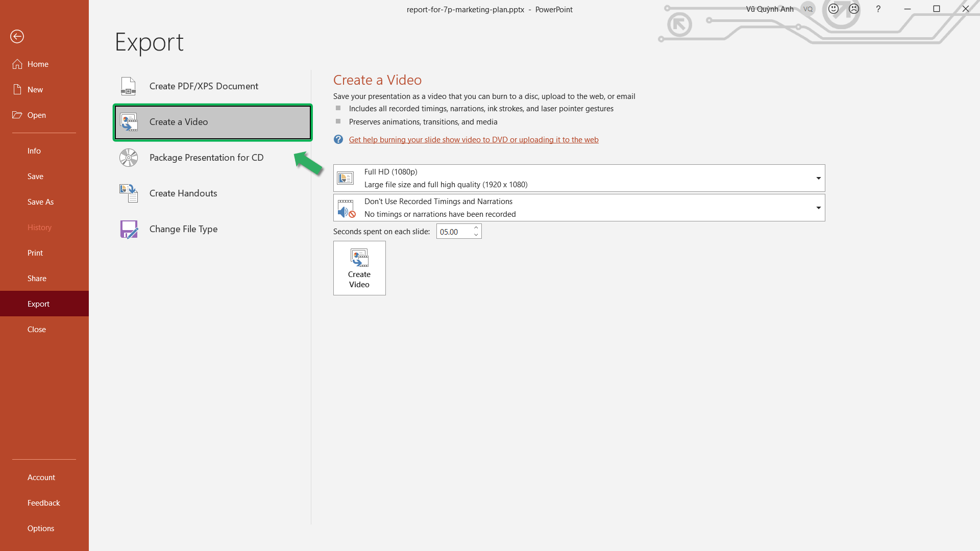This screenshot has height=551, width=980.
Task: Expand the Full HD (1080p) quality dropdown
Action: pyautogui.click(x=818, y=178)
